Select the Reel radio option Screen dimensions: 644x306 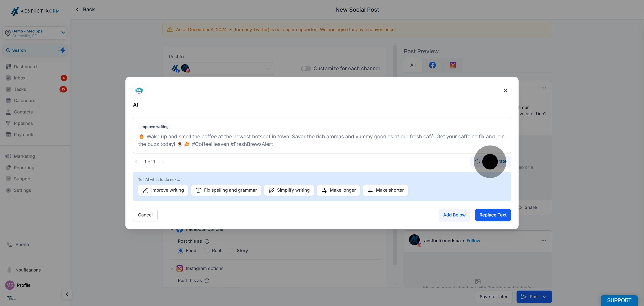206,250
